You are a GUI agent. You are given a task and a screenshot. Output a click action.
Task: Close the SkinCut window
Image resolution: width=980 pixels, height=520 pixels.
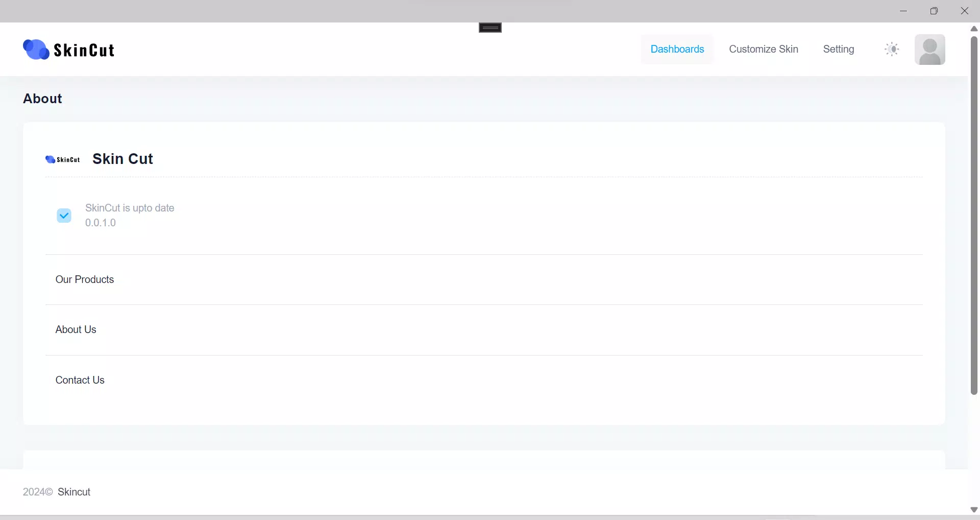(x=965, y=11)
